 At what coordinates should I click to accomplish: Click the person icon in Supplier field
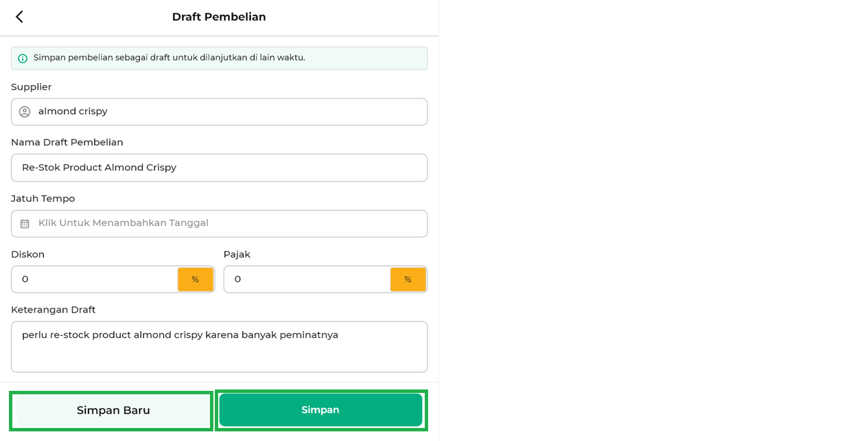pyautogui.click(x=25, y=112)
